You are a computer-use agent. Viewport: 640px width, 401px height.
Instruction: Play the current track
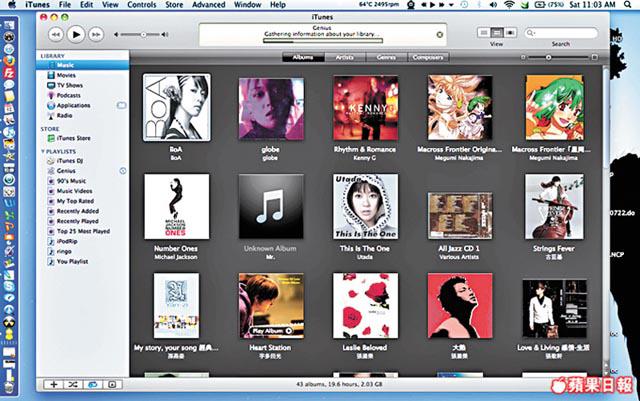click(x=76, y=35)
